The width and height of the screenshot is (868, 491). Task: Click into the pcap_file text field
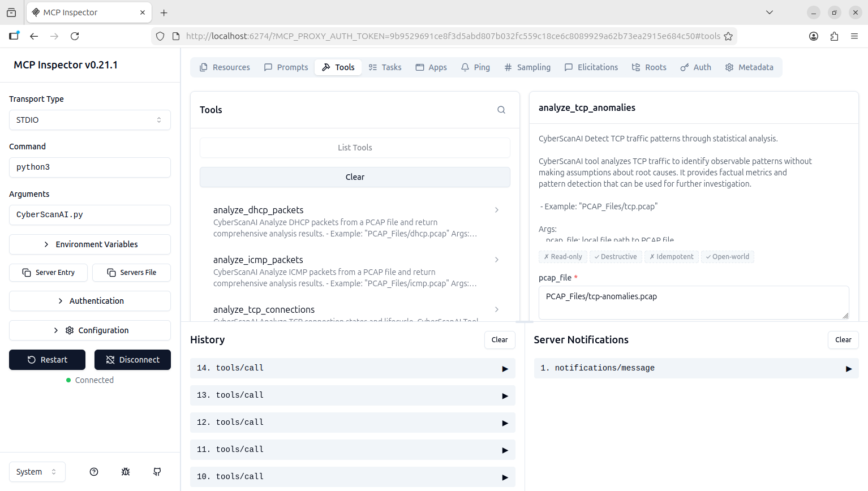click(693, 302)
